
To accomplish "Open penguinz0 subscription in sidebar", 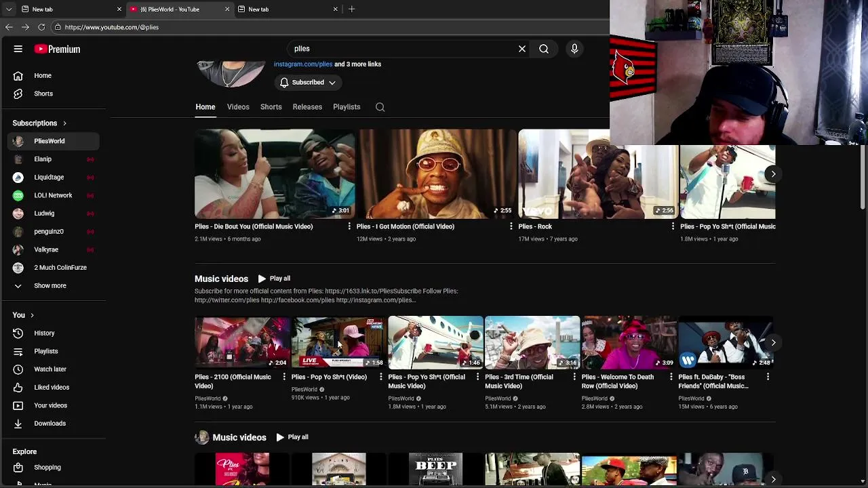I will point(54,231).
